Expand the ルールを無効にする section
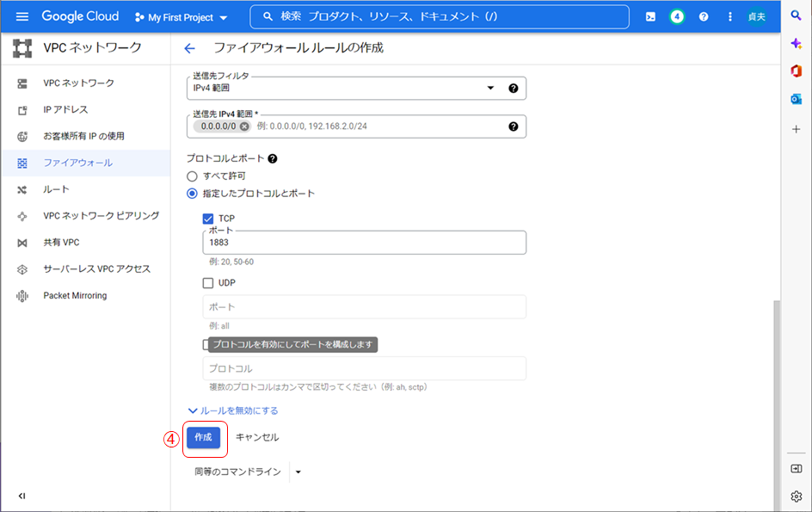 (x=233, y=410)
